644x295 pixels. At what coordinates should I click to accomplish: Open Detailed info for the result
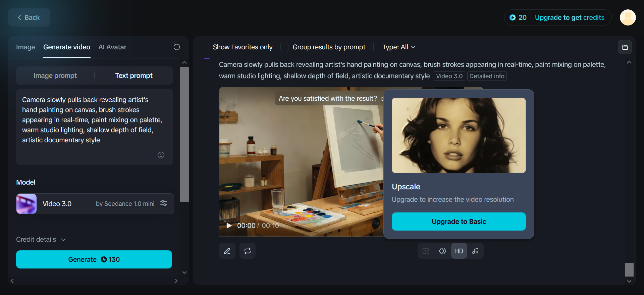click(x=487, y=76)
